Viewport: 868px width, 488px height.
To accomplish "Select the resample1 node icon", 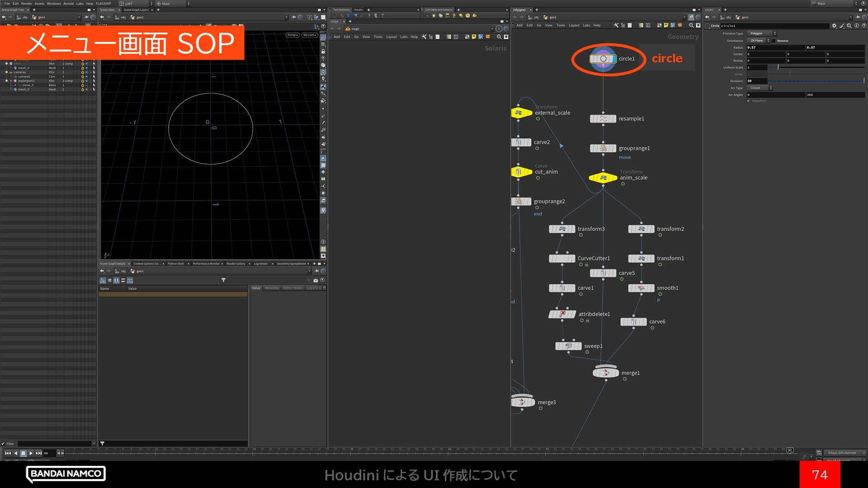I will click(x=603, y=119).
